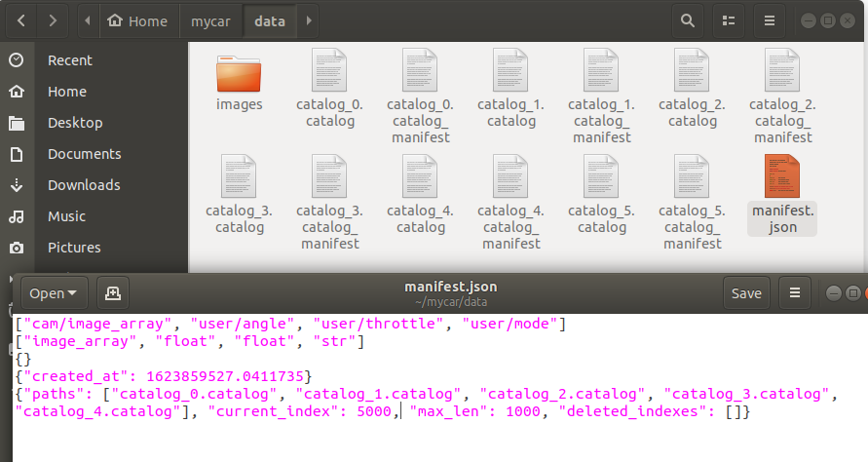Click the "deleted_indexes" key in the editor

632,411
